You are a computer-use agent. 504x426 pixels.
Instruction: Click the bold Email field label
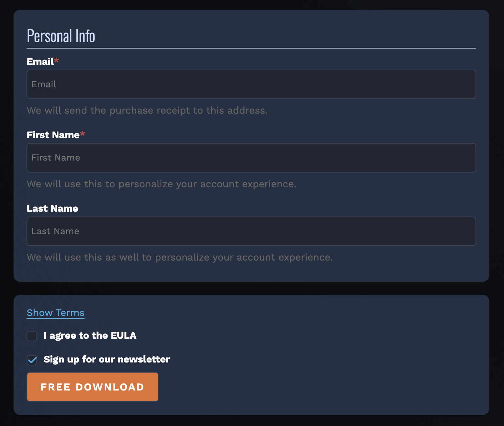tap(40, 62)
